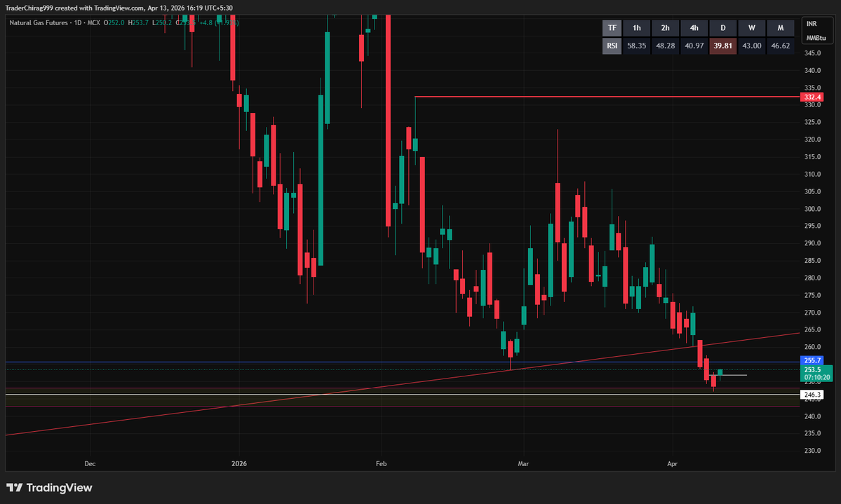Click the TF header cell in screener table
The width and height of the screenshot is (841, 504).
[611, 27]
